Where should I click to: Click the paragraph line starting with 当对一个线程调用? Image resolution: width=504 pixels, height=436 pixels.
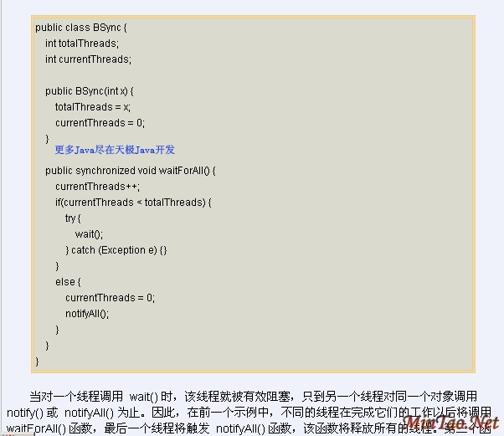point(253,396)
